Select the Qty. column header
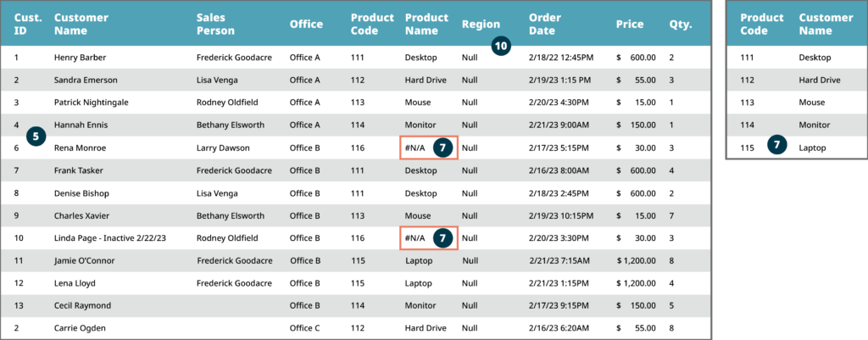The width and height of the screenshot is (868, 340). pos(680,24)
